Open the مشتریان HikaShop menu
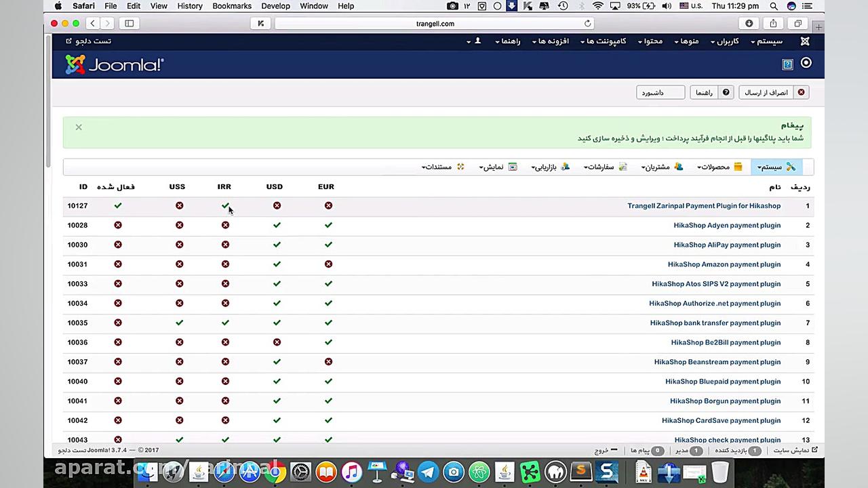Viewport: 868px width, 488px height. tap(663, 167)
